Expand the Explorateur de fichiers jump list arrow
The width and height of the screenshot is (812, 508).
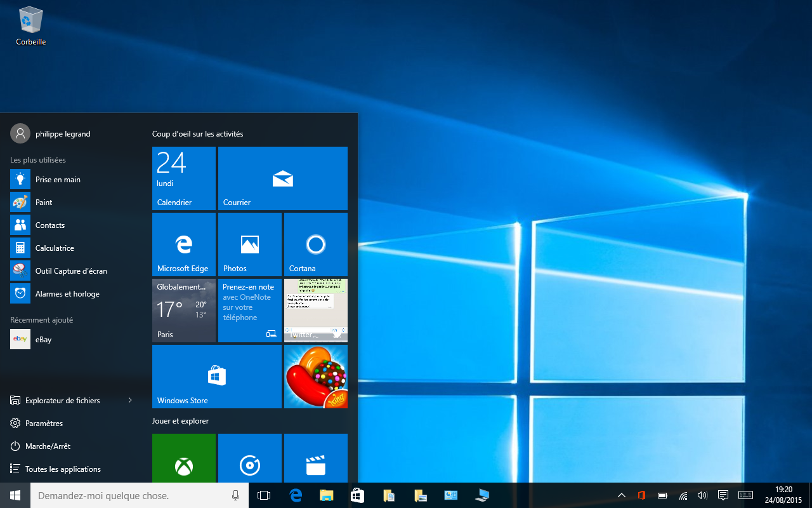click(130, 400)
